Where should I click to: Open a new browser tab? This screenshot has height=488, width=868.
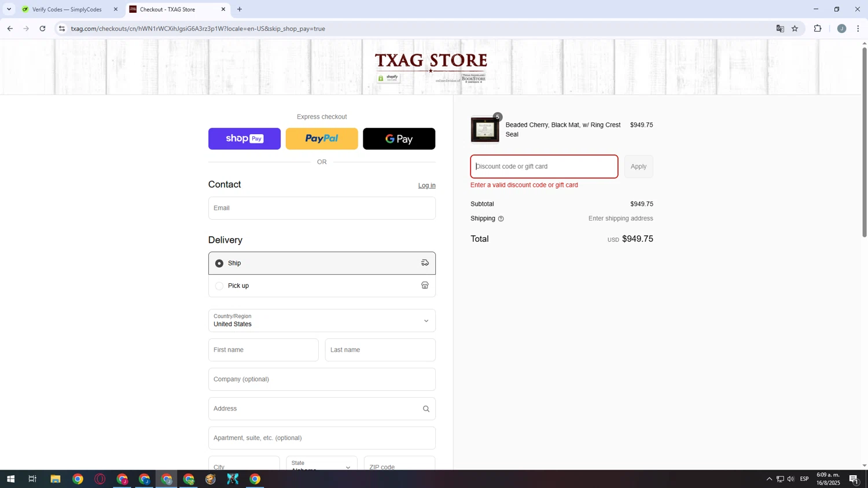240,9
